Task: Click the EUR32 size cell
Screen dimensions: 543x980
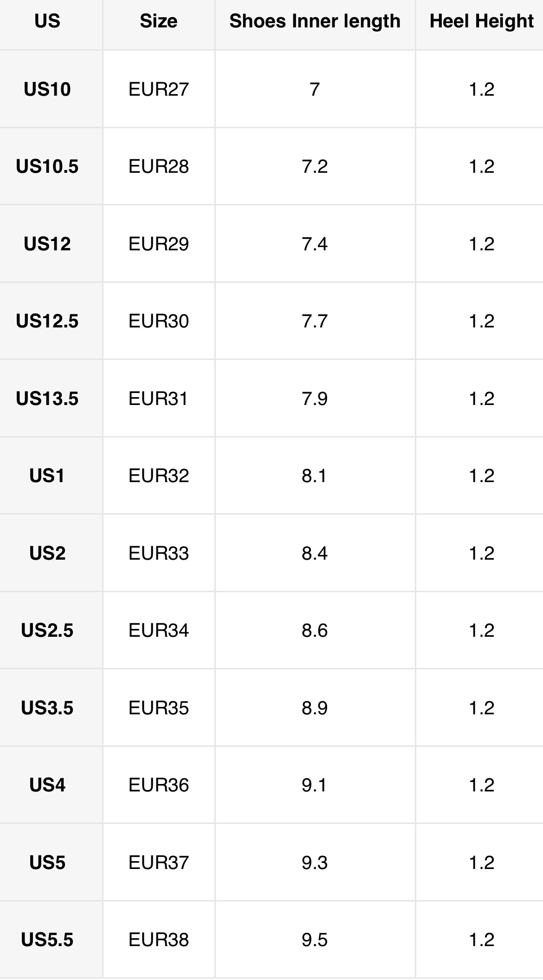Action: click(x=159, y=476)
